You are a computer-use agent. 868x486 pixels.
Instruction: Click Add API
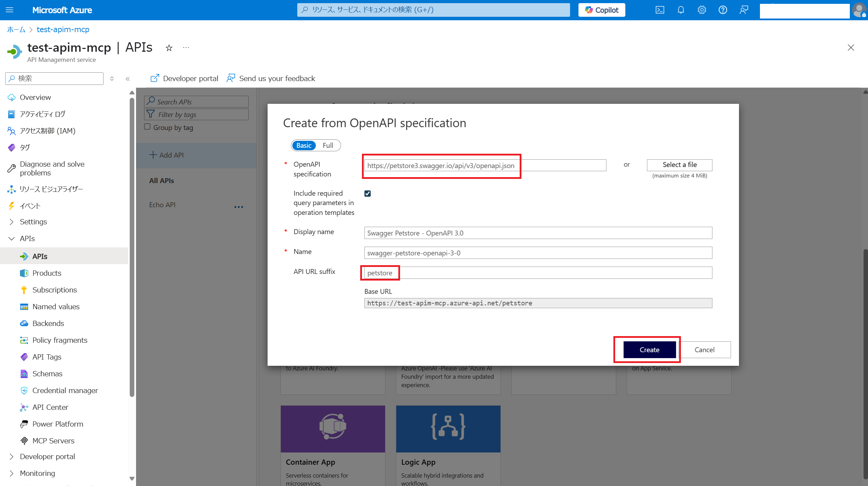point(166,155)
